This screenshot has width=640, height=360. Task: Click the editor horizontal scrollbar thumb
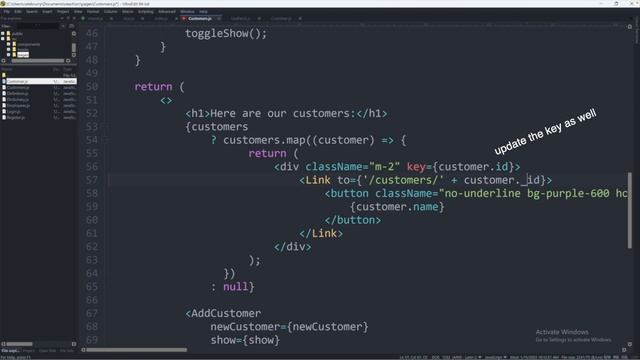point(137,350)
